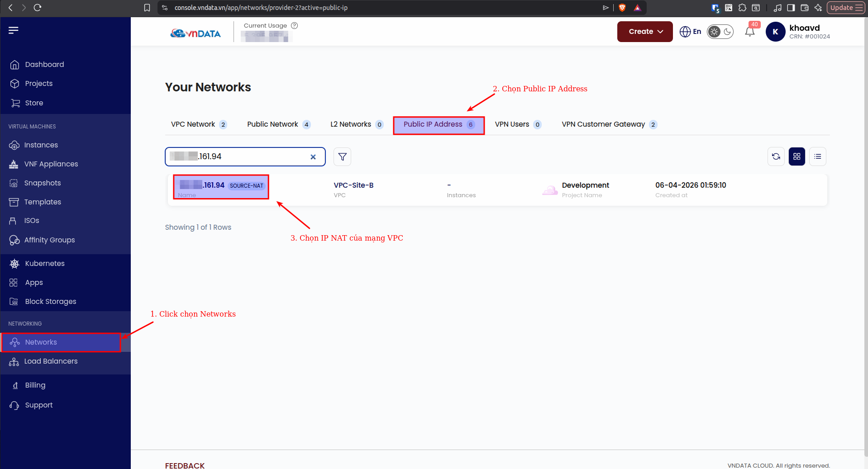Screen dimensions: 868x469
Task: Click the Networks sidebar icon
Action: pos(15,342)
